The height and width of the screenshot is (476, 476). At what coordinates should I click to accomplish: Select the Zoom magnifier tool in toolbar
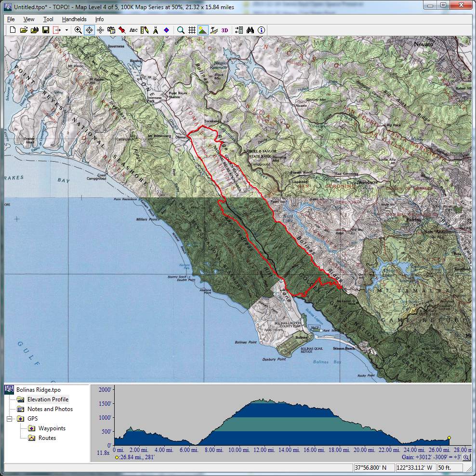(78, 30)
